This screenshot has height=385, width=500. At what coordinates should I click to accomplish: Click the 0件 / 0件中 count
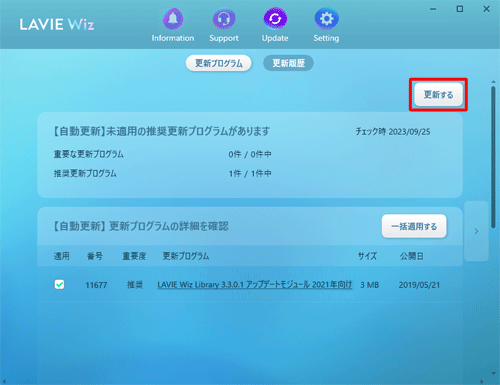click(x=250, y=154)
